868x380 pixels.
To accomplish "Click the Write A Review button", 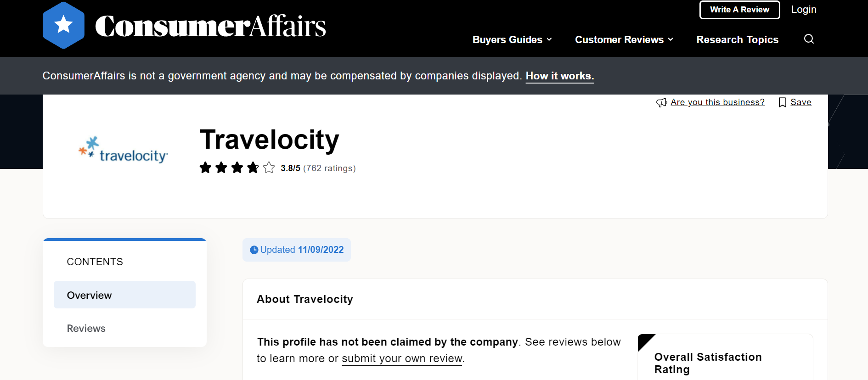I will [739, 10].
